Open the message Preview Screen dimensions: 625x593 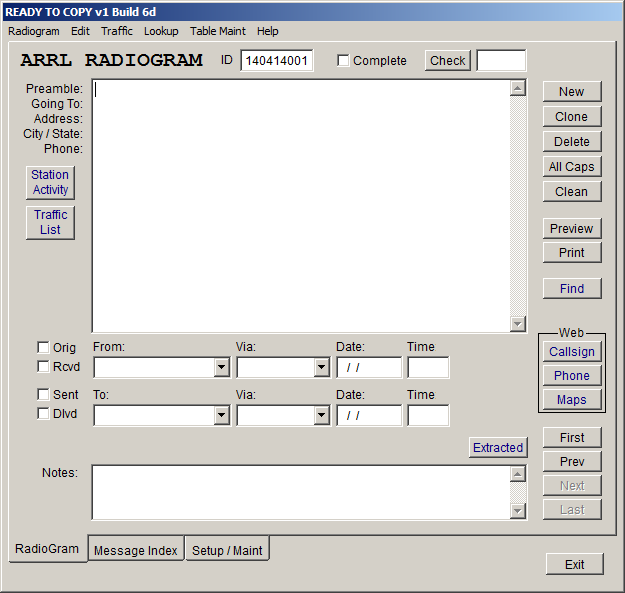point(572,229)
